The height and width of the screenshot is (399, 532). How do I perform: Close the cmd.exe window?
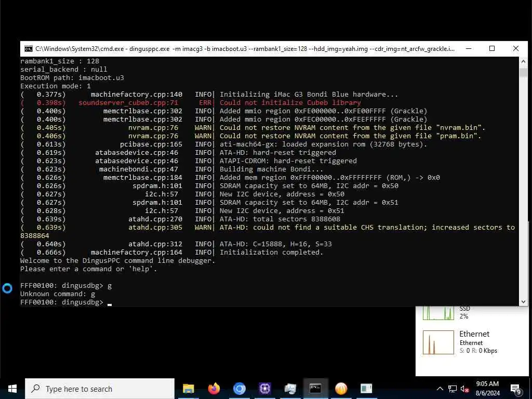[x=516, y=48]
